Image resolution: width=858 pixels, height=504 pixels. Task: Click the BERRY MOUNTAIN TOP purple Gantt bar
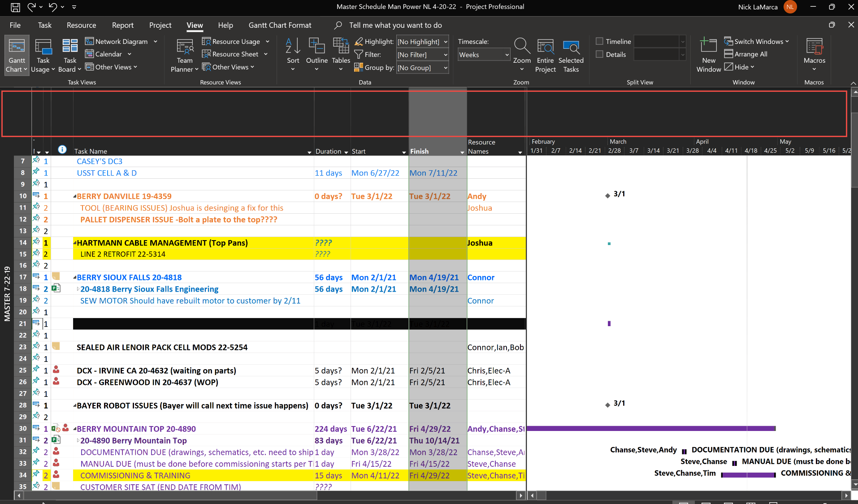651,428
